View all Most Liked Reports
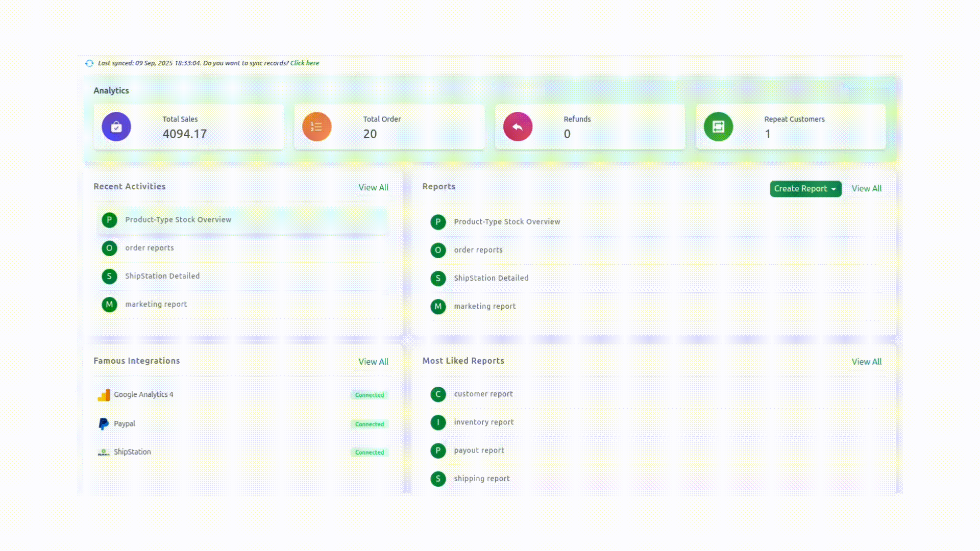 pos(866,362)
